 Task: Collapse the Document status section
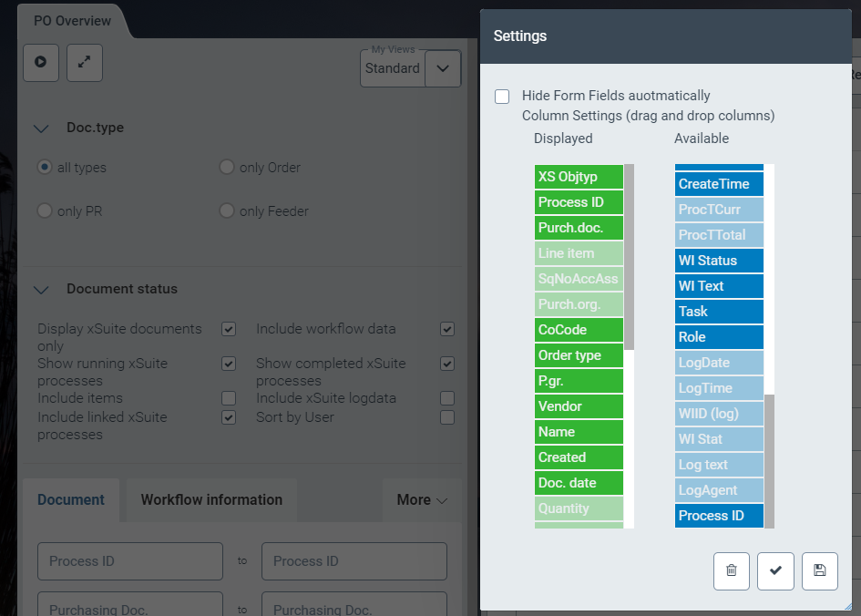coord(41,289)
